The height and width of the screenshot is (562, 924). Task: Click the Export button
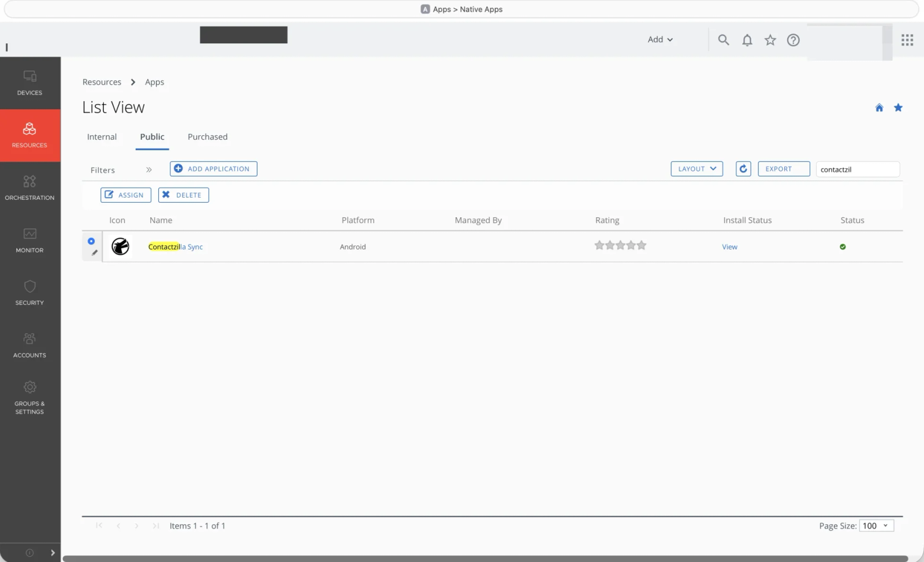click(784, 169)
